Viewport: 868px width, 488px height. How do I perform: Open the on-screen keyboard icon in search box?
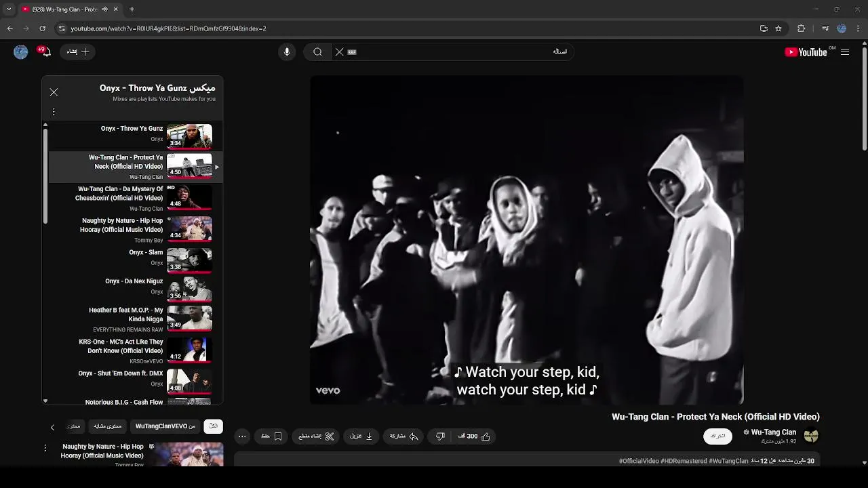tap(352, 52)
